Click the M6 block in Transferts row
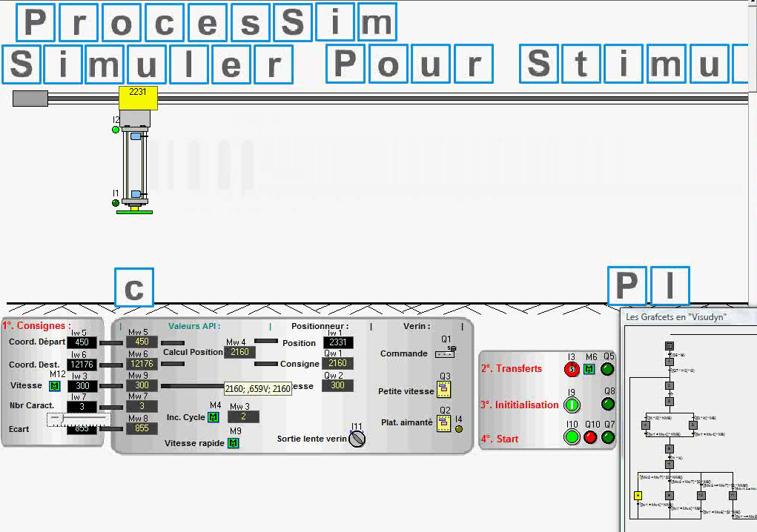This screenshot has width=757, height=532. point(589,369)
